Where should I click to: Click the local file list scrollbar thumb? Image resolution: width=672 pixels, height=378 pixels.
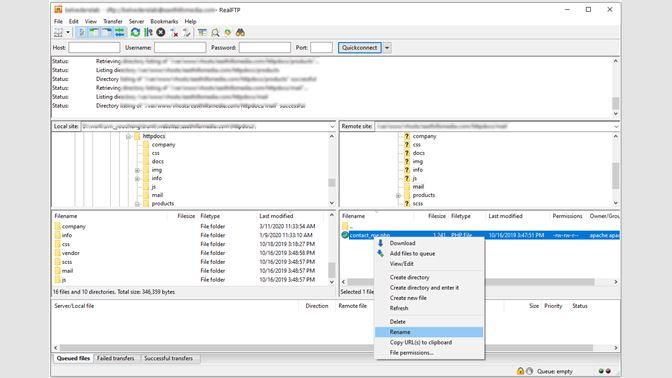click(332, 270)
